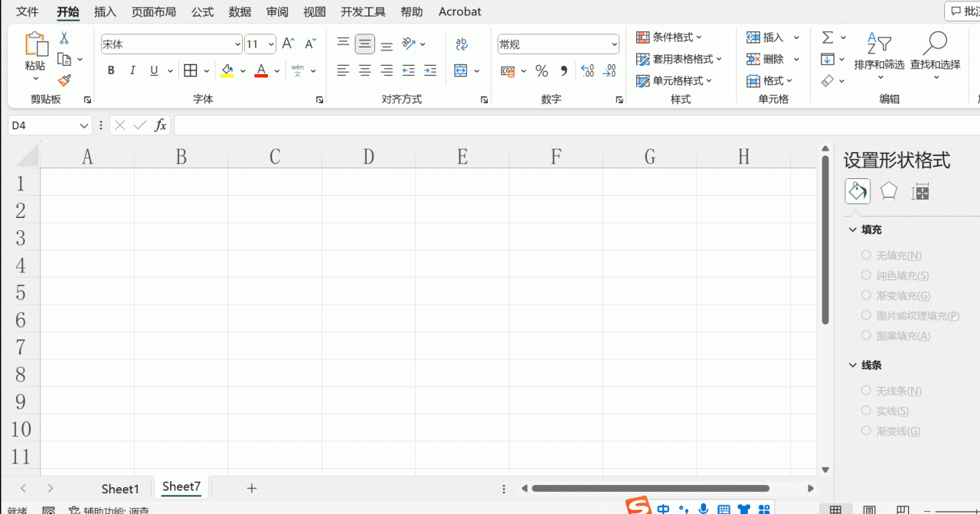Toggle bold formatting
The image size is (980, 514).
pyautogui.click(x=111, y=70)
